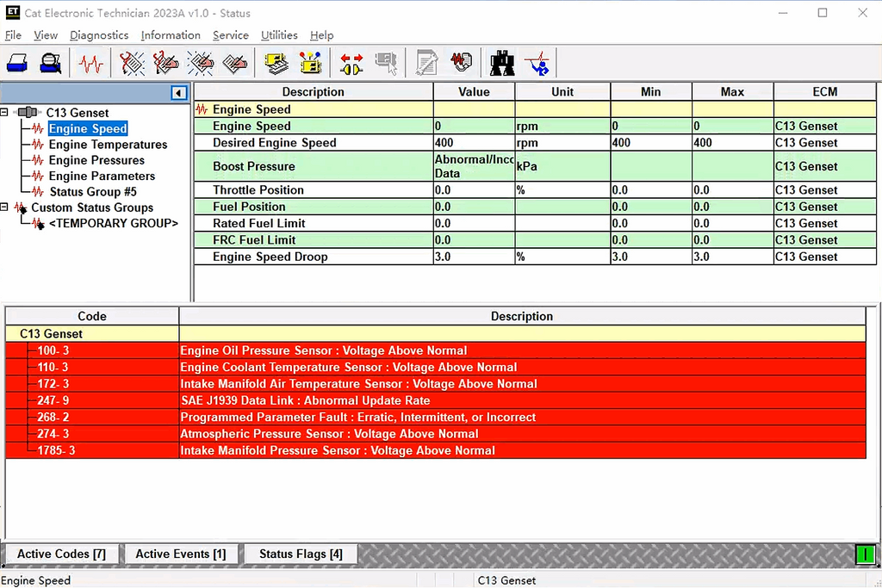Viewport: 882px width, 588px height.
Task: Click the Custom Status Groups tree icon
Action: tap(21, 208)
